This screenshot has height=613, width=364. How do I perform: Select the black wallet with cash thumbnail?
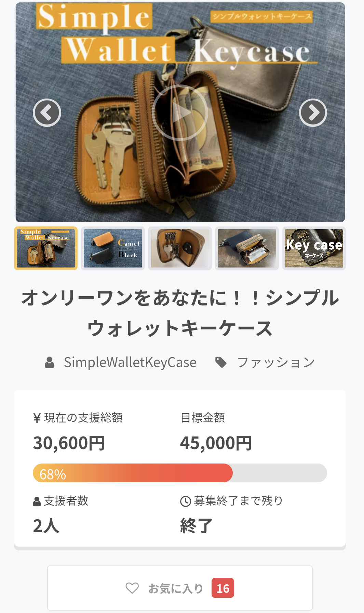pos(247,248)
